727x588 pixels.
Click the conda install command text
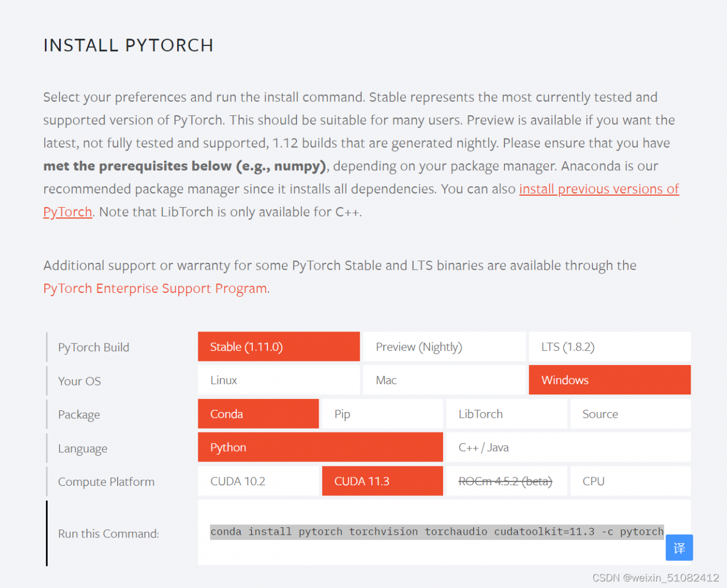pyautogui.click(x=436, y=532)
